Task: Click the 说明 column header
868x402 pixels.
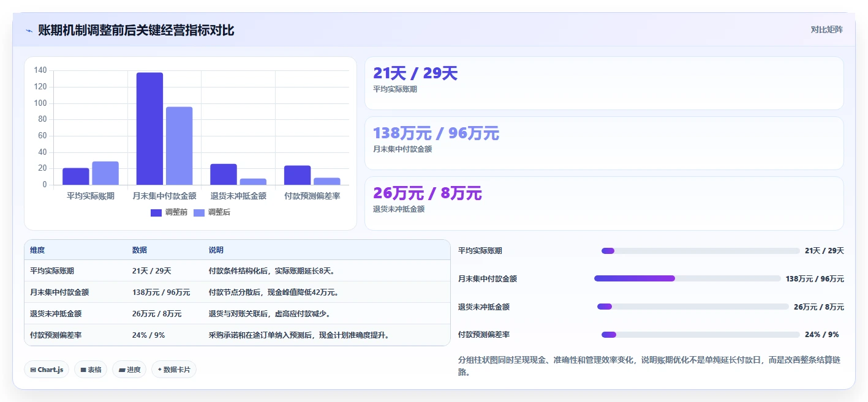Action: coord(216,250)
